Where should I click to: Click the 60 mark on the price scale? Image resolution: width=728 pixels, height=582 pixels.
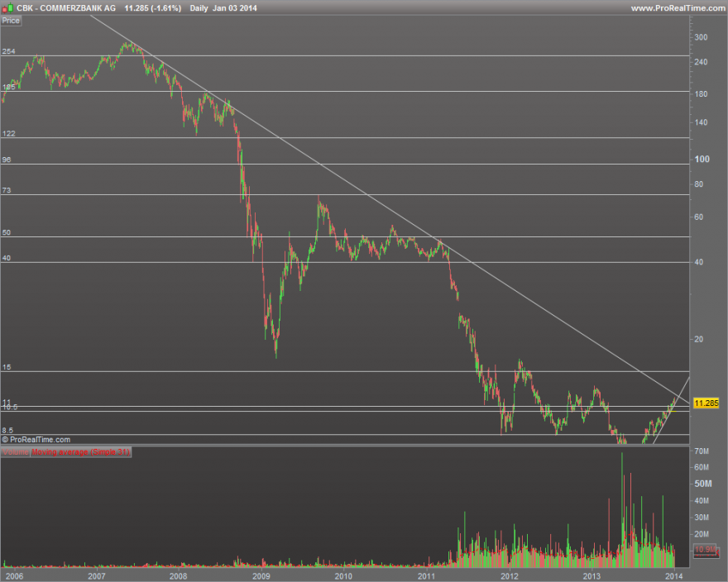[x=699, y=217]
